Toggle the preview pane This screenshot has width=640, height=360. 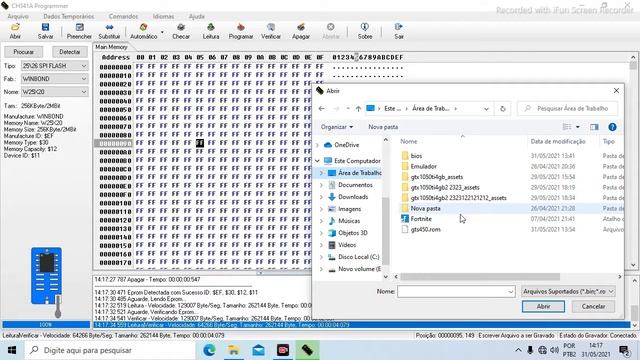pos(594,127)
